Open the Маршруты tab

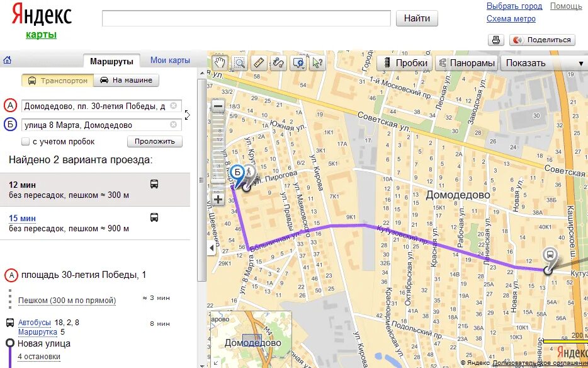pyautogui.click(x=112, y=61)
